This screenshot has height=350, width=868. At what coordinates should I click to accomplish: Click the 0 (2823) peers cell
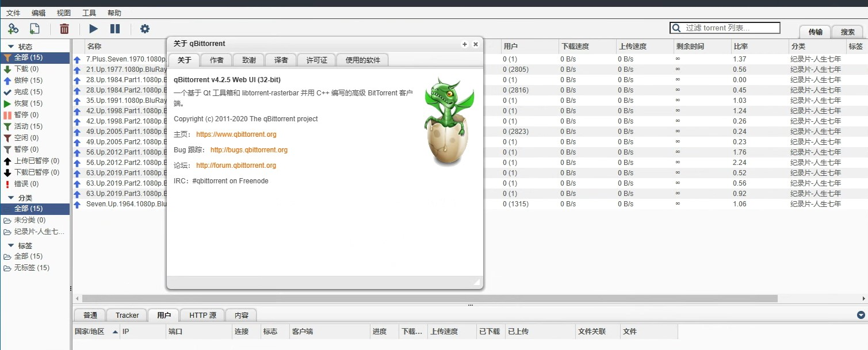click(530, 132)
